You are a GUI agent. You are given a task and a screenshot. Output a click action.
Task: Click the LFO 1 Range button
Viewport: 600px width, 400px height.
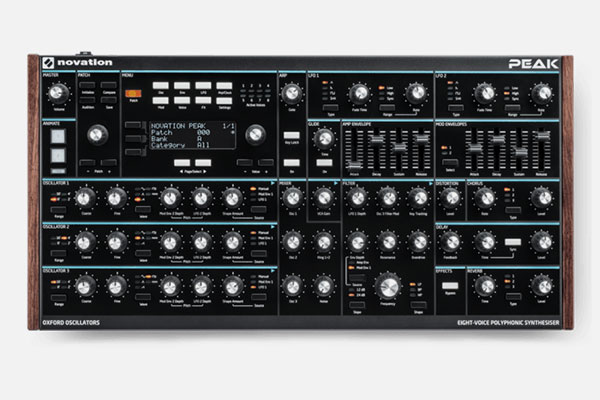387,108
